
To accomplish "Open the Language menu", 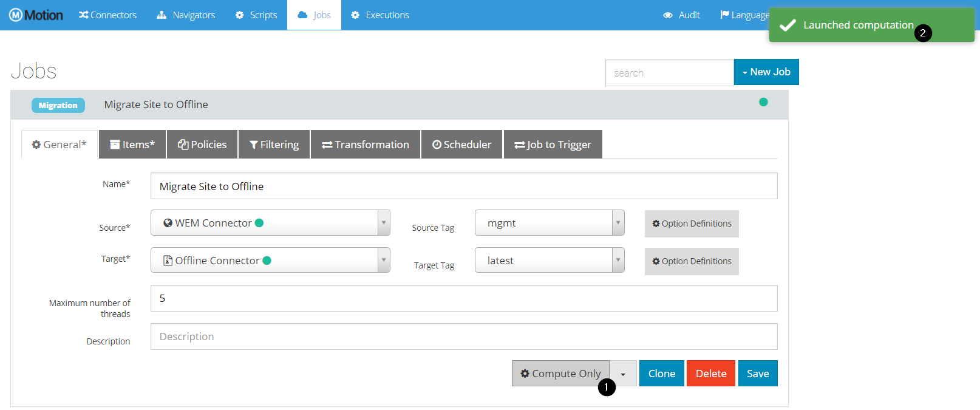I will [745, 15].
